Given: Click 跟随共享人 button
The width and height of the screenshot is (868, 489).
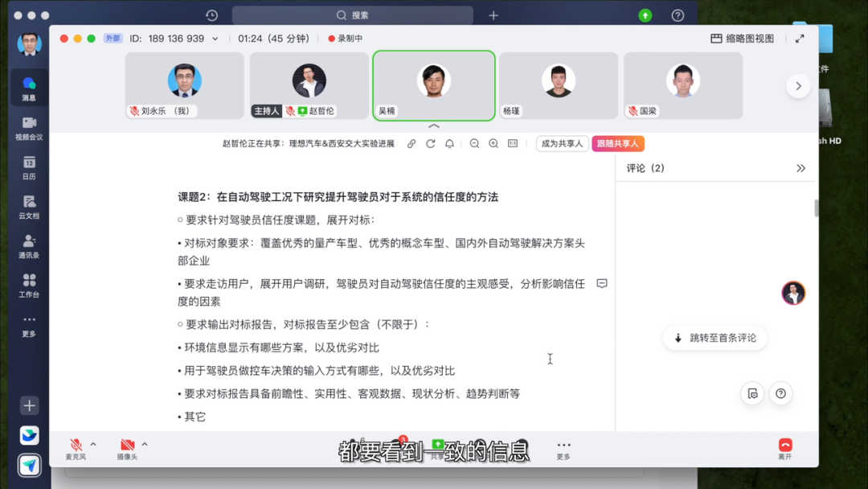Looking at the screenshot, I should [x=618, y=143].
